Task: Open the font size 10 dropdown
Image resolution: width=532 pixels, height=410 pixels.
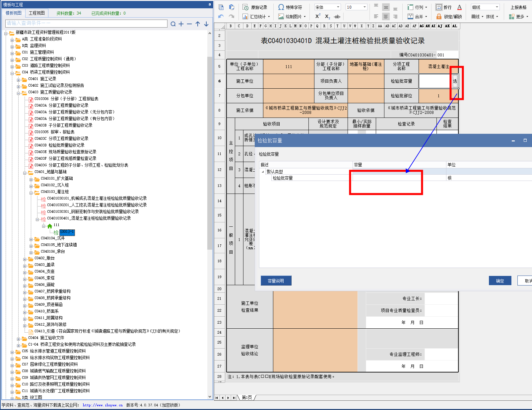Action: tap(365, 7)
